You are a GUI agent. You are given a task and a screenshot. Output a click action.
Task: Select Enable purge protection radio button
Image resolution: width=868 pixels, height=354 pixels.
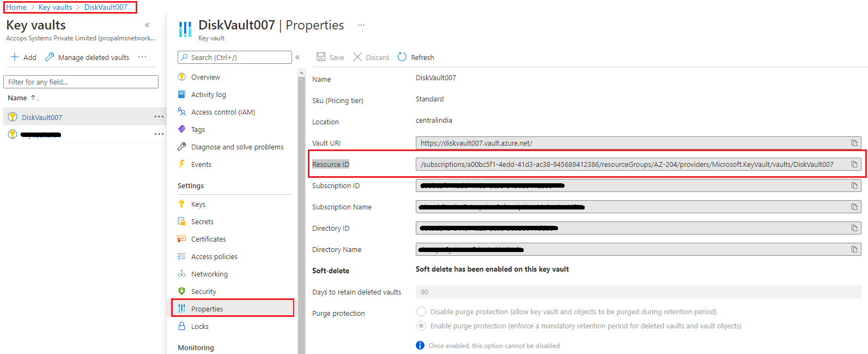tap(421, 326)
